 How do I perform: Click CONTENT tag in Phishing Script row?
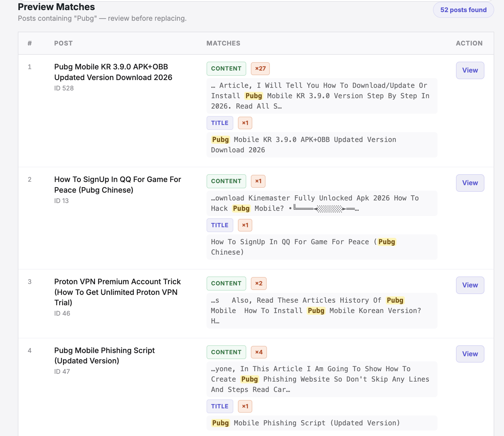coord(226,352)
